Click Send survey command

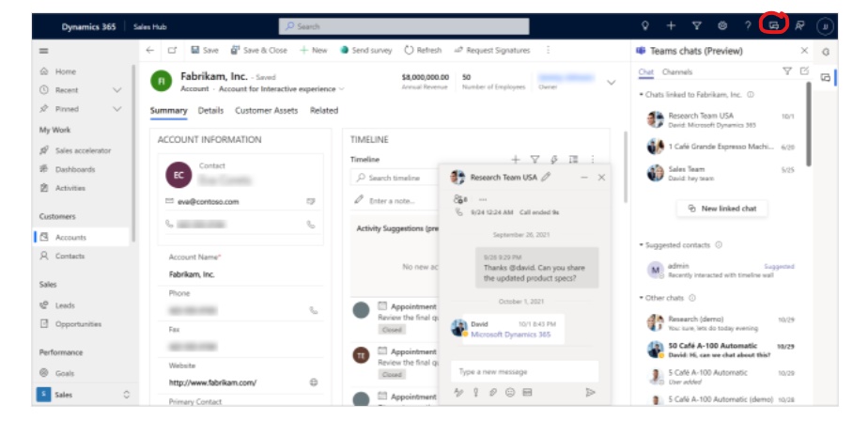366,50
